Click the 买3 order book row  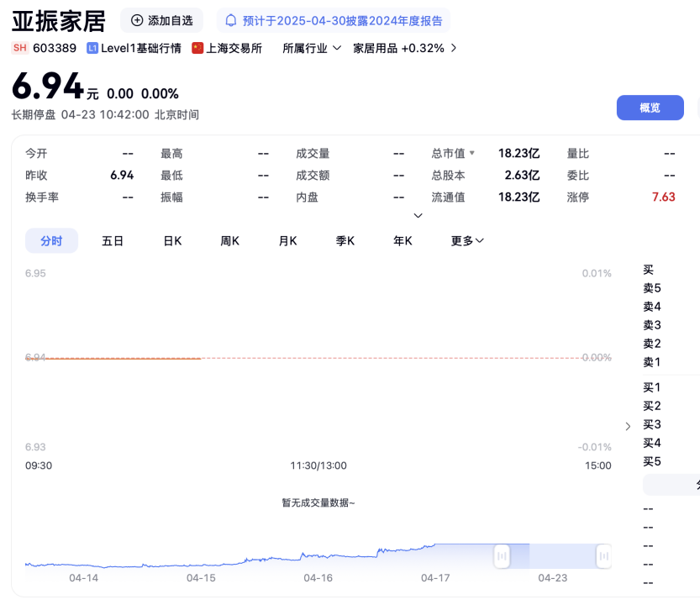pos(652,424)
